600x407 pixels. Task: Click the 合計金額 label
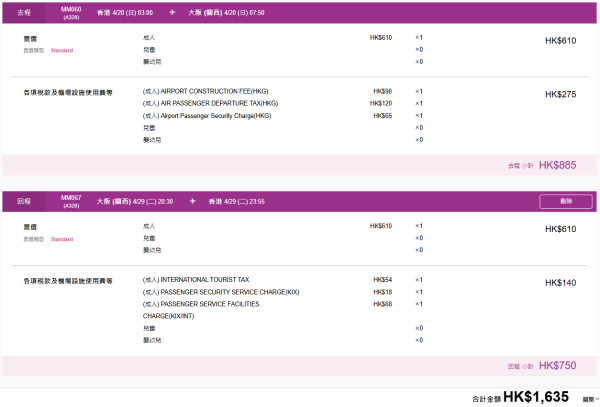(x=486, y=399)
